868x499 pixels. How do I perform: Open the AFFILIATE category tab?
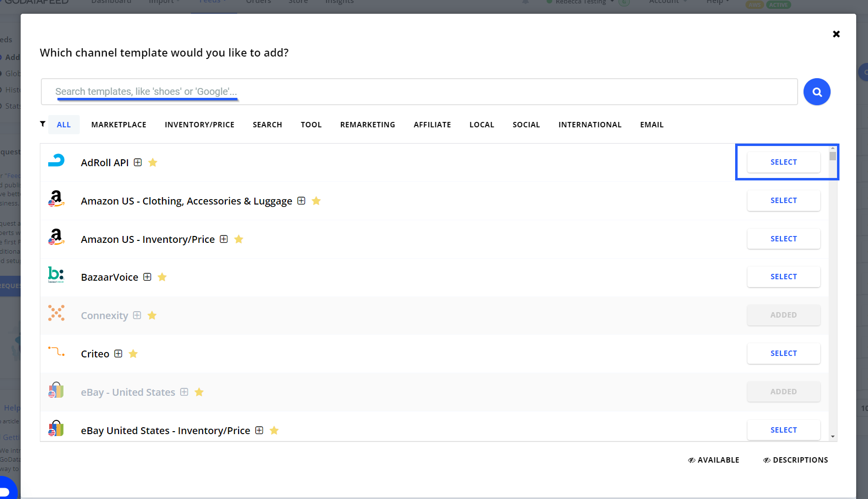(432, 125)
